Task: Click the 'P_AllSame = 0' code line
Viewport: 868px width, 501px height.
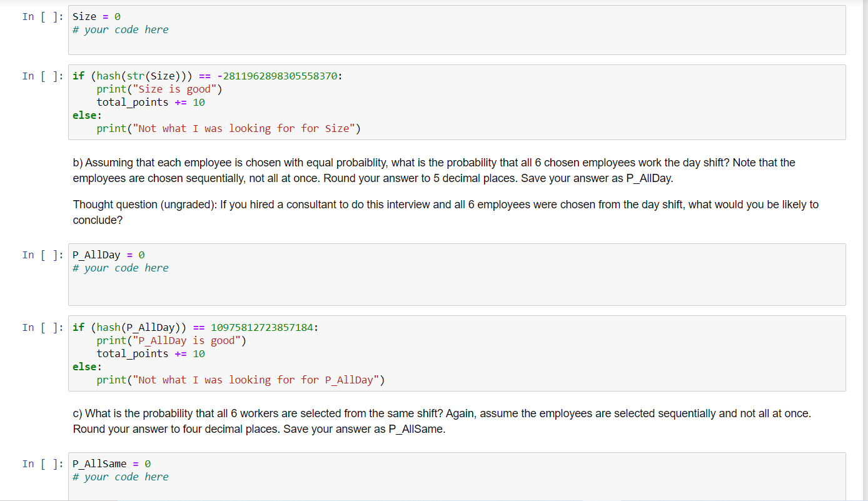Action: coord(111,463)
